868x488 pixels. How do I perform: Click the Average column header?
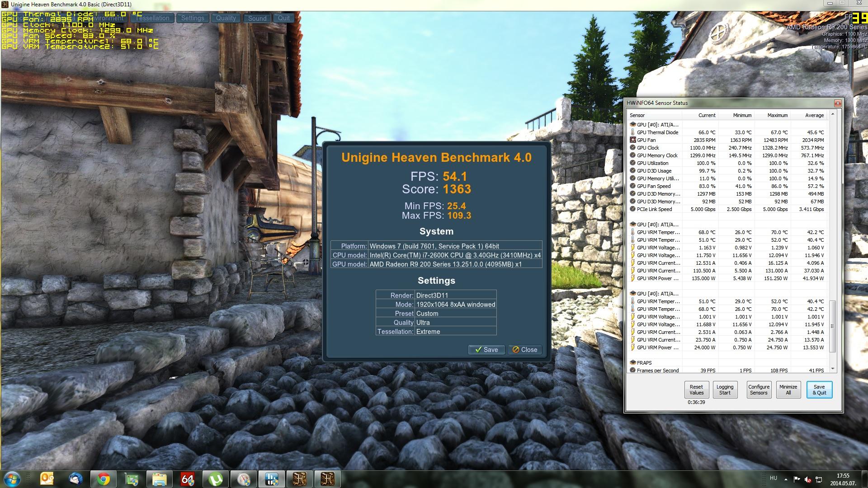pos(808,115)
